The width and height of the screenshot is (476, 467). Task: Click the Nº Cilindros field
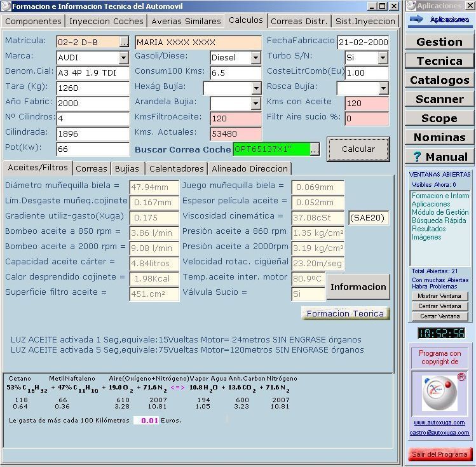coord(93,118)
